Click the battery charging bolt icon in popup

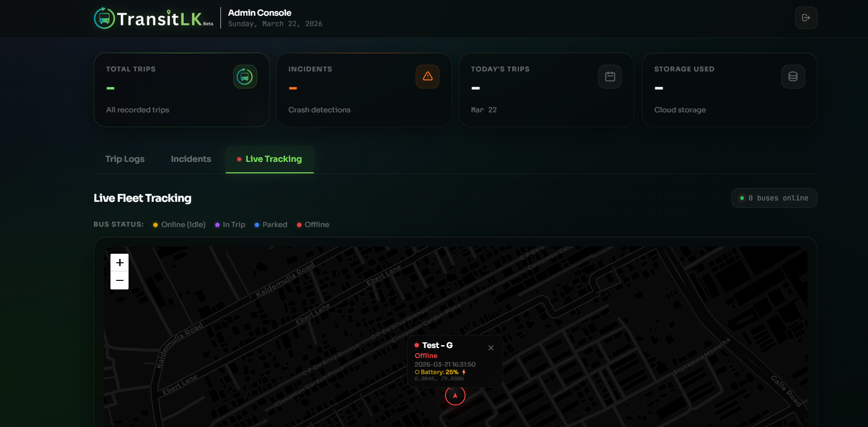click(x=464, y=372)
